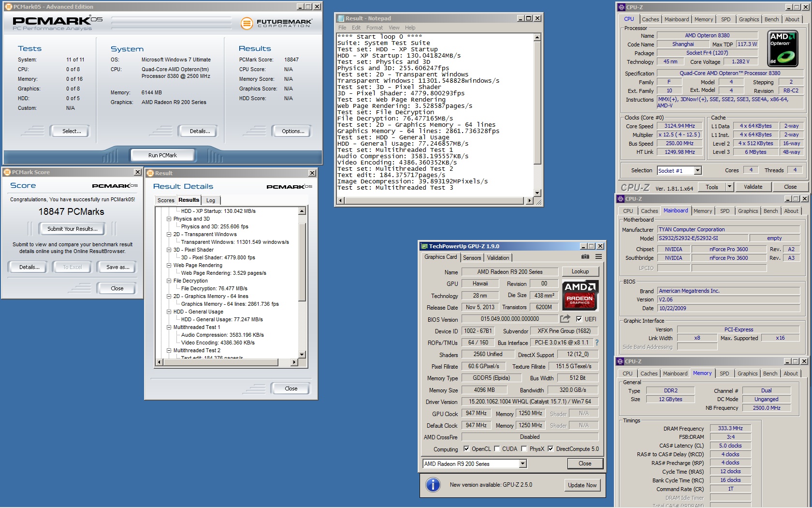812x508 pixels.
Task: Open the File menu in Notepad
Action: (x=342, y=28)
